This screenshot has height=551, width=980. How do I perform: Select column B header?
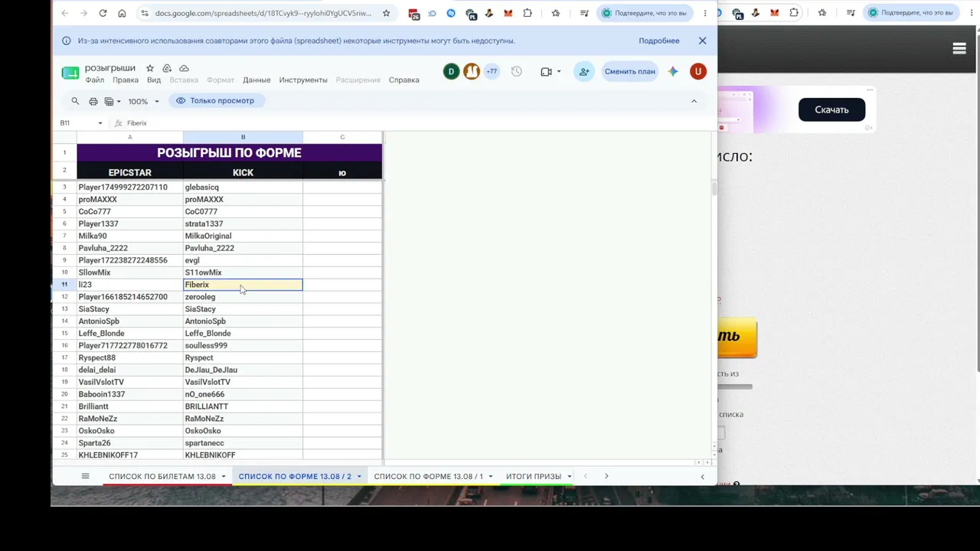click(x=243, y=137)
